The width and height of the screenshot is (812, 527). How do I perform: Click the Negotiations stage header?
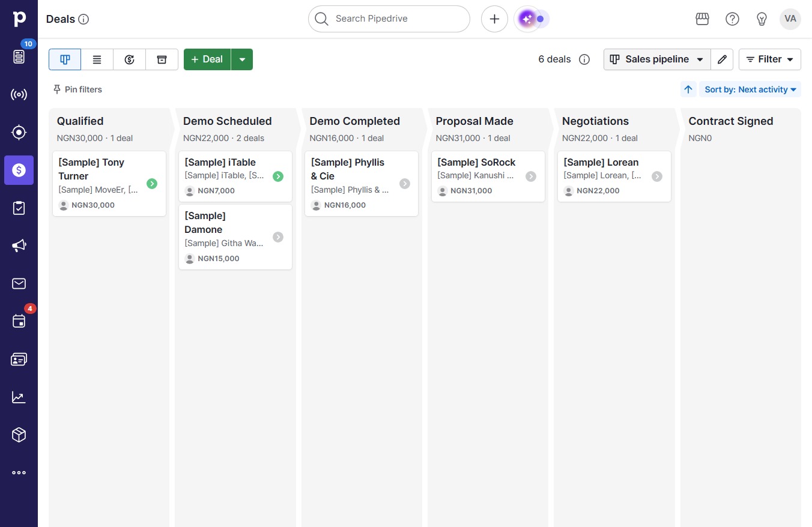[596, 121]
